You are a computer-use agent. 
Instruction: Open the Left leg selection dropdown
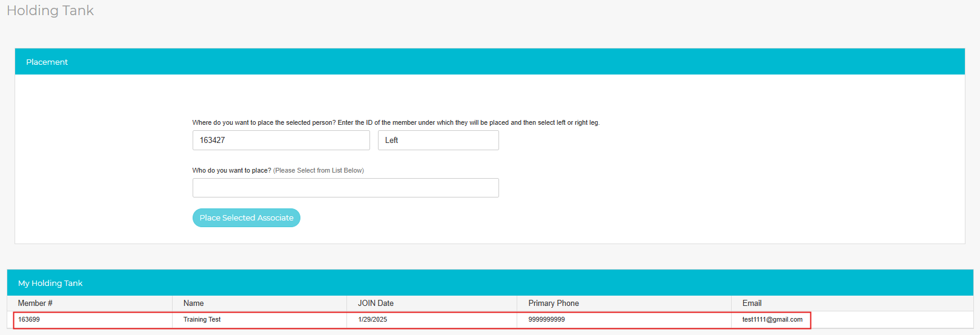coord(438,140)
